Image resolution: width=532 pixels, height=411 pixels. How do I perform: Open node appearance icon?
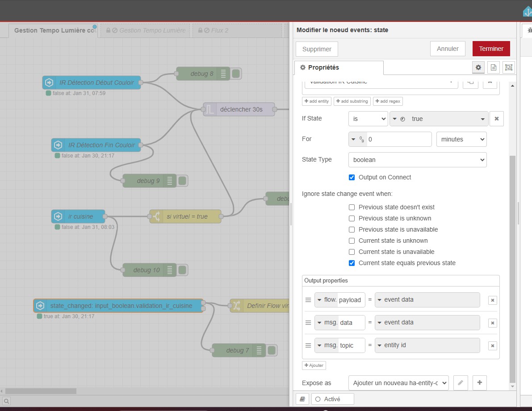click(509, 67)
